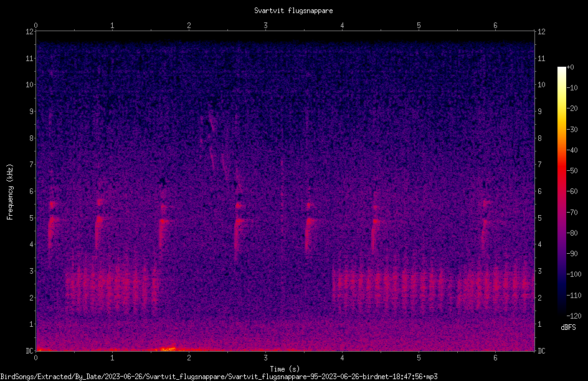Screen dimensions: 588x381
Task: Click the '-20' label on the dBFS scale
Action: point(572,109)
